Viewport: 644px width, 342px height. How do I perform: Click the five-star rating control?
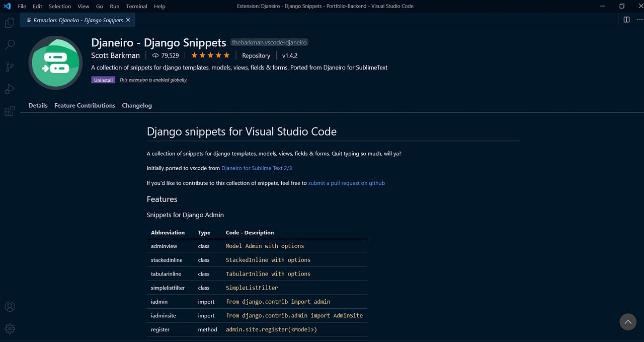tap(210, 55)
